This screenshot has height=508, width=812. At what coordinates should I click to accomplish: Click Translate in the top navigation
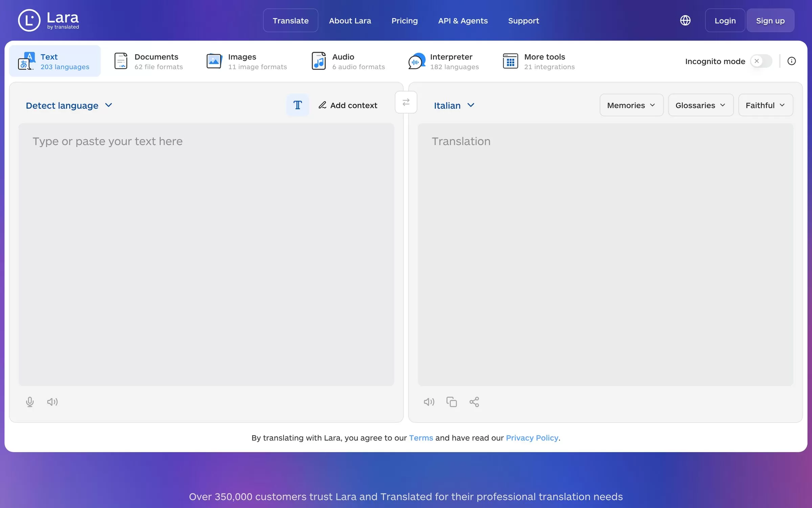[290, 20]
